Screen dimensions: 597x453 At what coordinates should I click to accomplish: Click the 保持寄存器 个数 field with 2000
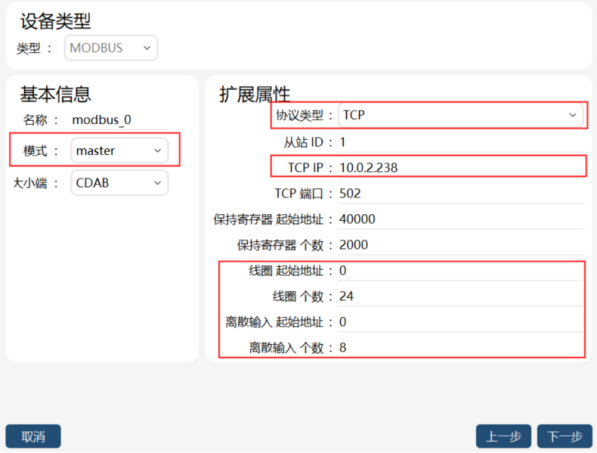pyautogui.click(x=461, y=244)
